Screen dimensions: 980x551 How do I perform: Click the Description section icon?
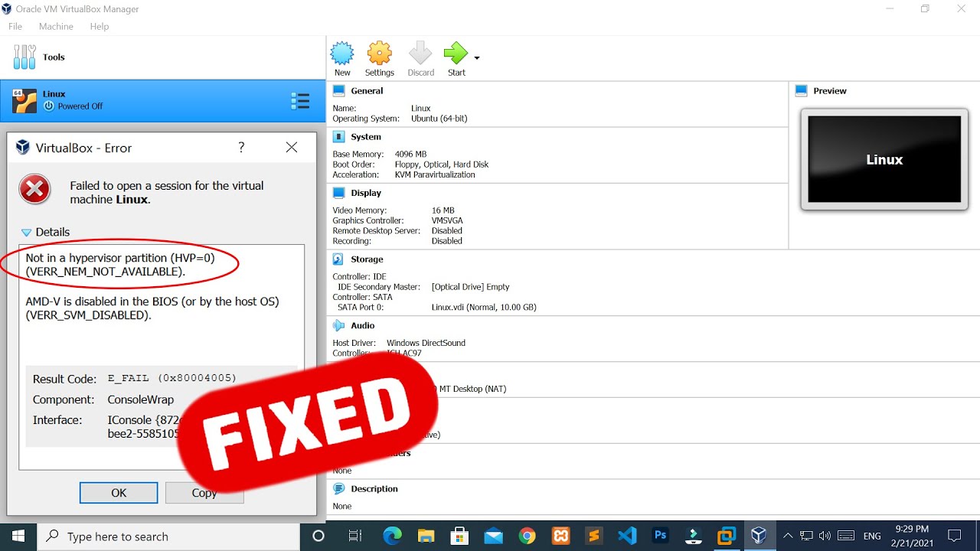tap(339, 488)
